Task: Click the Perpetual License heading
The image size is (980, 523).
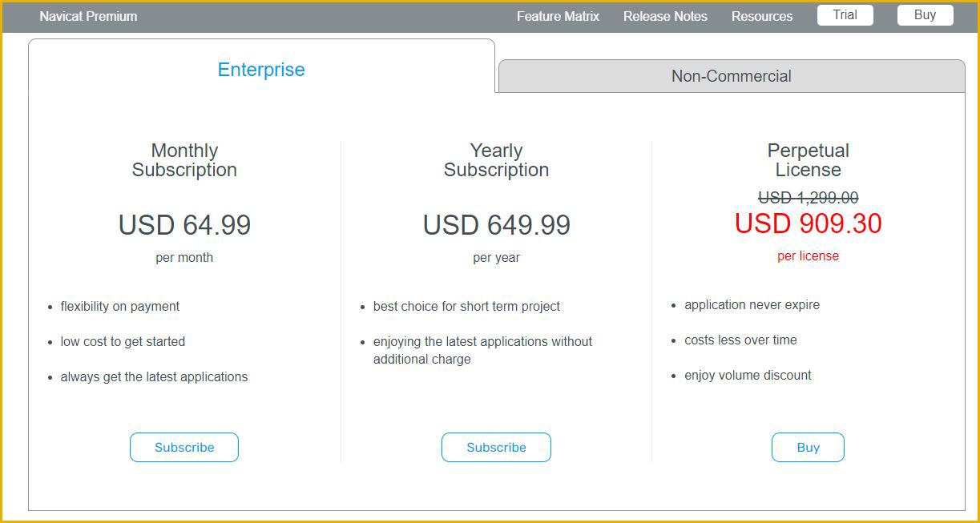Action: click(x=808, y=160)
